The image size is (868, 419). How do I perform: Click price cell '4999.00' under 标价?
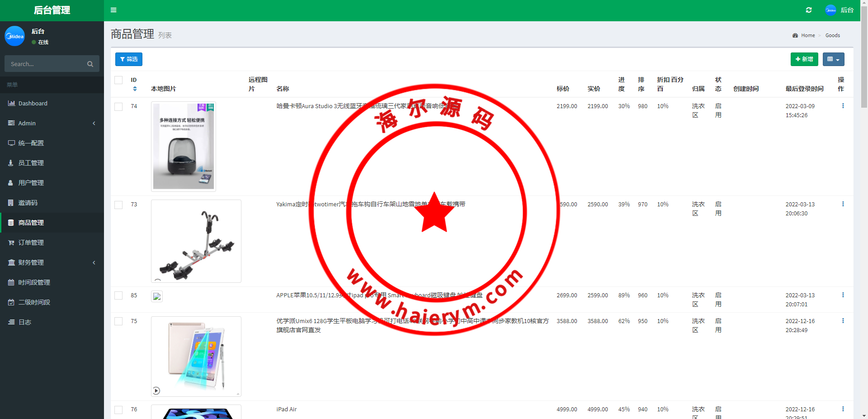[567, 409]
